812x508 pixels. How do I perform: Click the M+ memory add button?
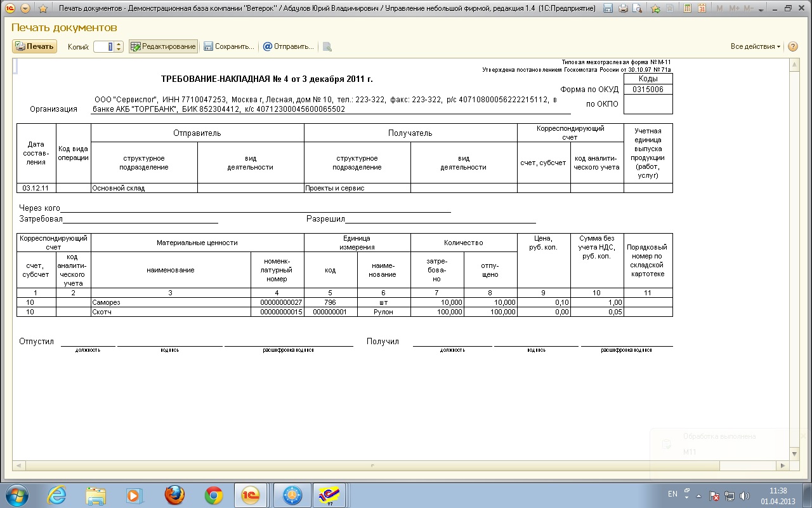[734, 9]
